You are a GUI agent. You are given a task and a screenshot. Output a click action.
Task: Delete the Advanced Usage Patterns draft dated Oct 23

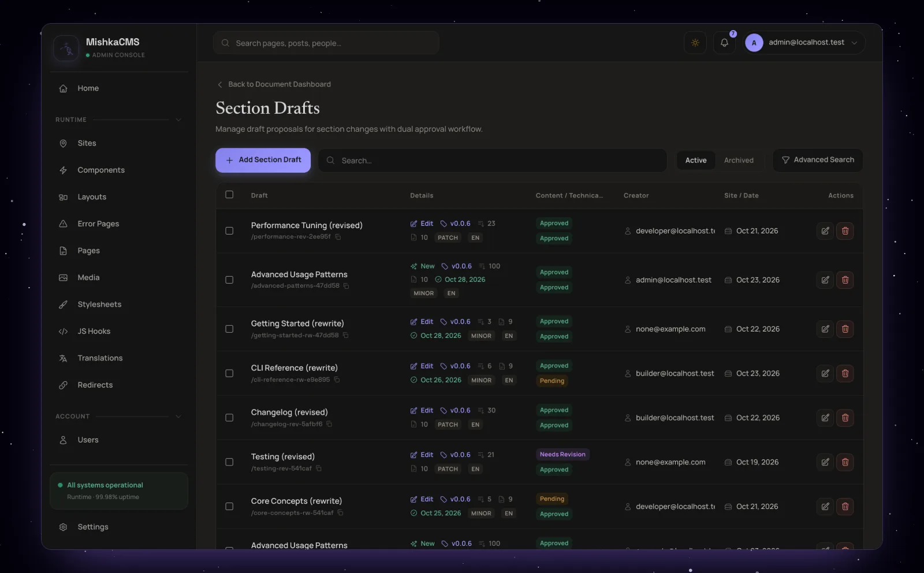(x=845, y=280)
